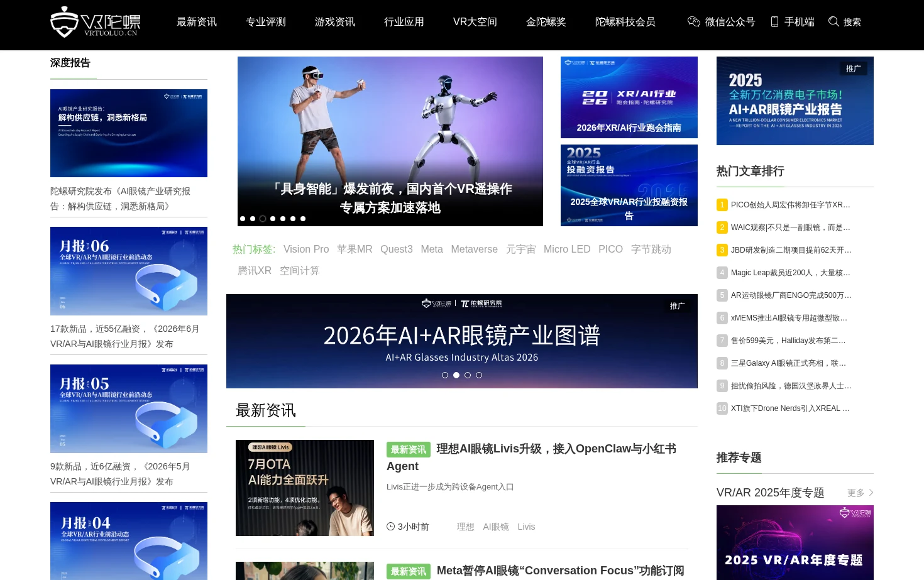The height and width of the screenshot is (580, 924).
Task: Open 2025 VR/AR年度专题 thumbnail
Action: 795,542
